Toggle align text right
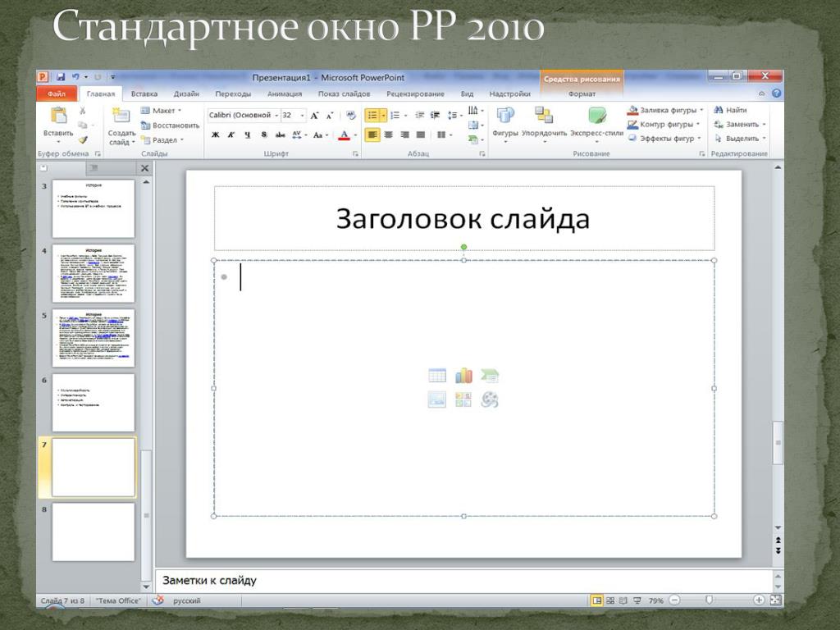This screenshot has height=630, width=840. [405, 135]
